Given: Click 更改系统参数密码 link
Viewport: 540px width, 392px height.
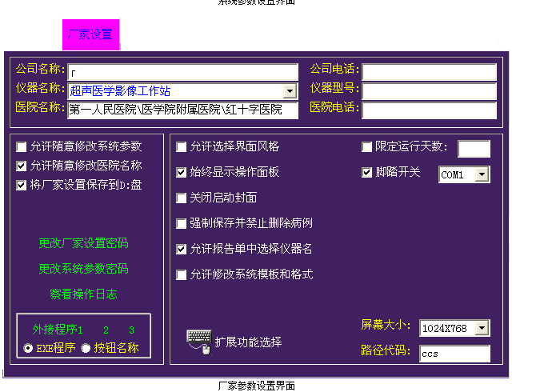Looking at the screenshot, I should point(83,269).
